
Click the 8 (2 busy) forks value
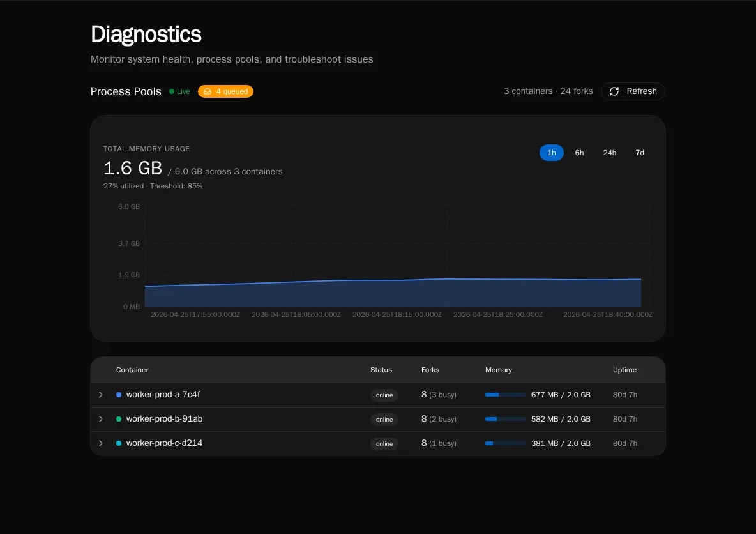(439, 419)
